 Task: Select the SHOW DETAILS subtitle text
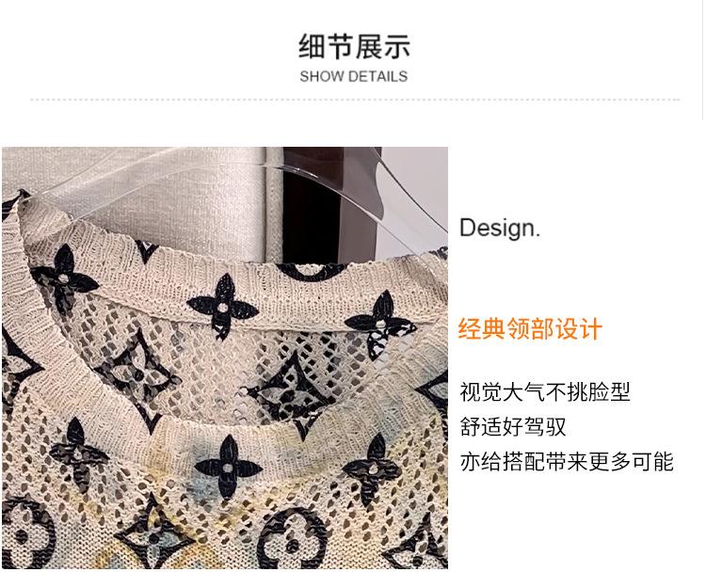353,76
